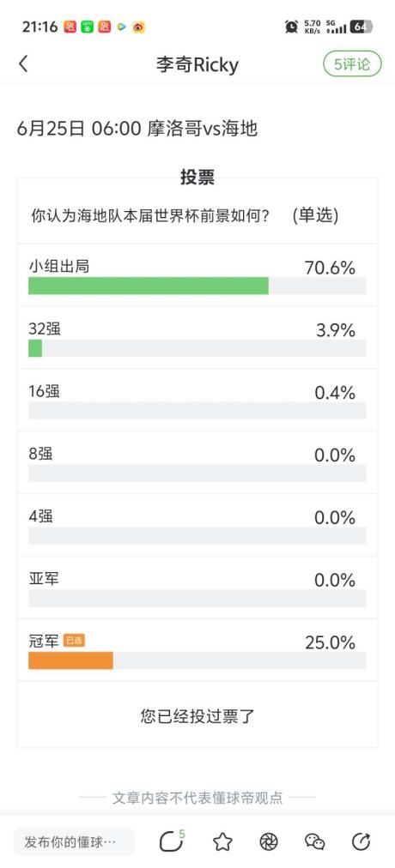Tap the alarm clock status icon
395x868 pixels.
tap(291, 27)
